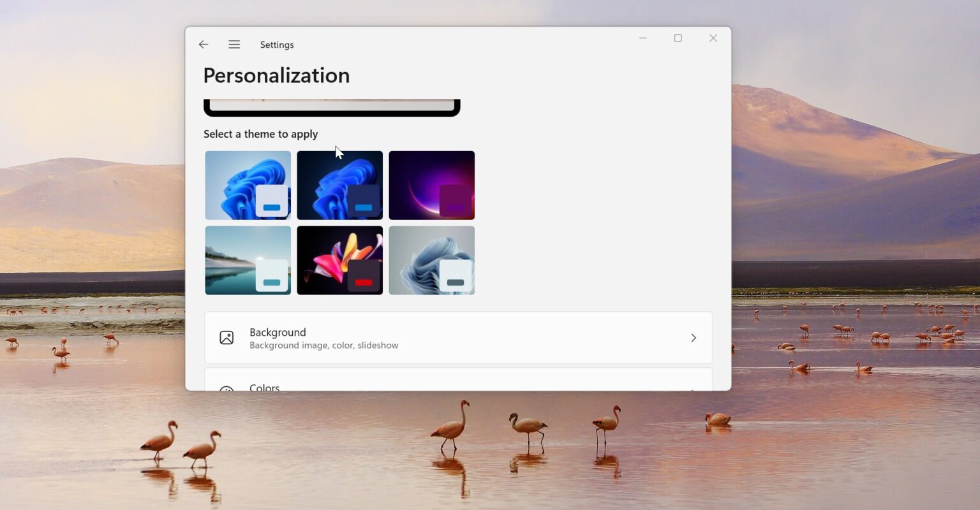The width and height of the screenshot is (980, 510).
Task: Maximize the Settings window
Action: (678, 38)
